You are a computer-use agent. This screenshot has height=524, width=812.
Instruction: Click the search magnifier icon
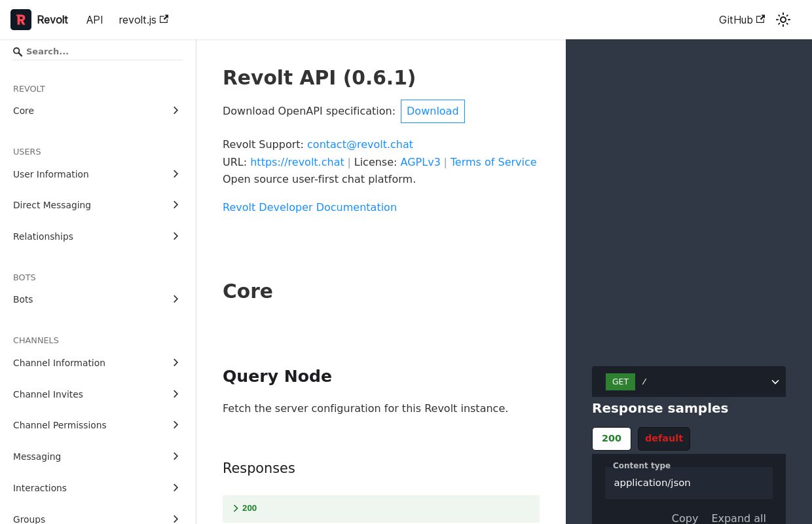click(18, 52)
